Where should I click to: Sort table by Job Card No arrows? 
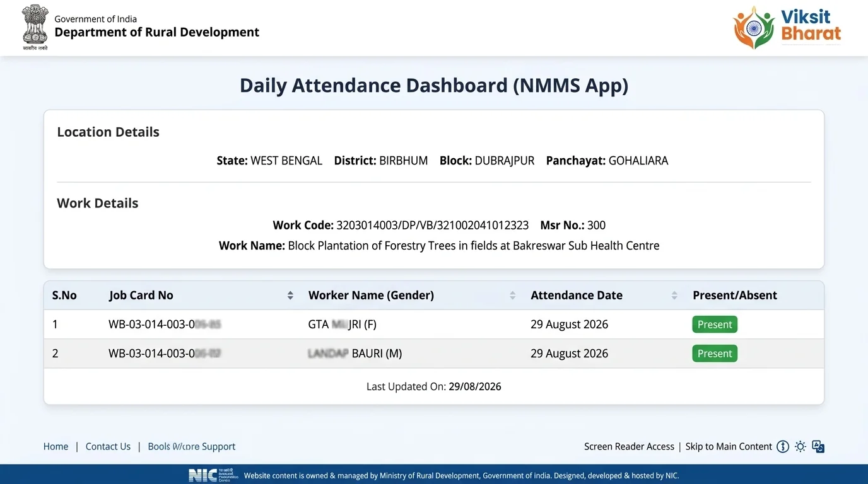tap(290, 296)
